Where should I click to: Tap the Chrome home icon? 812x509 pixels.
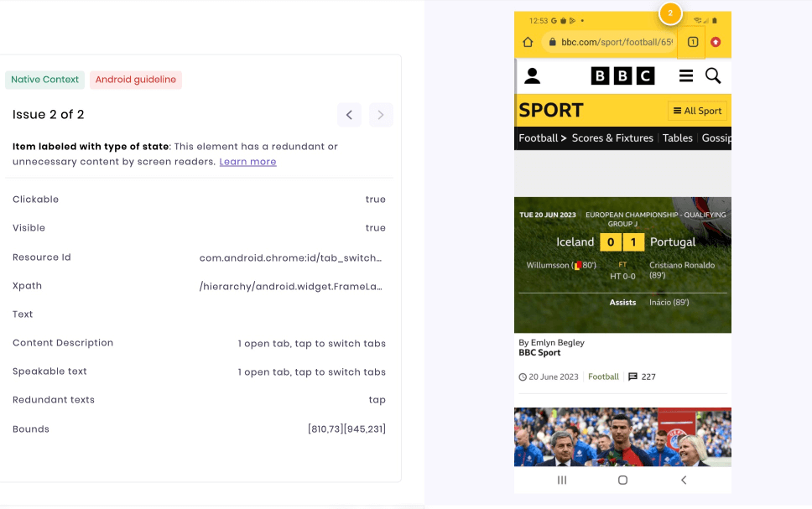coord(528,42)
